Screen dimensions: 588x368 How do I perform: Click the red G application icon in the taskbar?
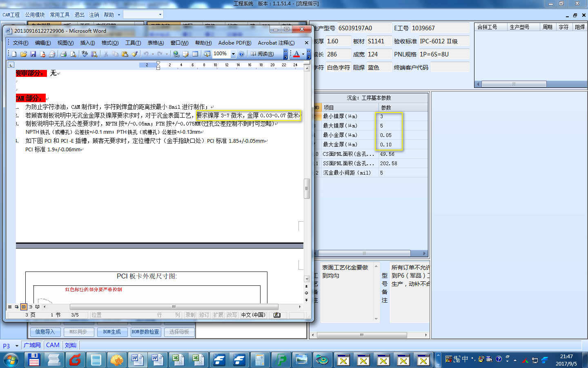pyautogui.click(x=75, y=360)
